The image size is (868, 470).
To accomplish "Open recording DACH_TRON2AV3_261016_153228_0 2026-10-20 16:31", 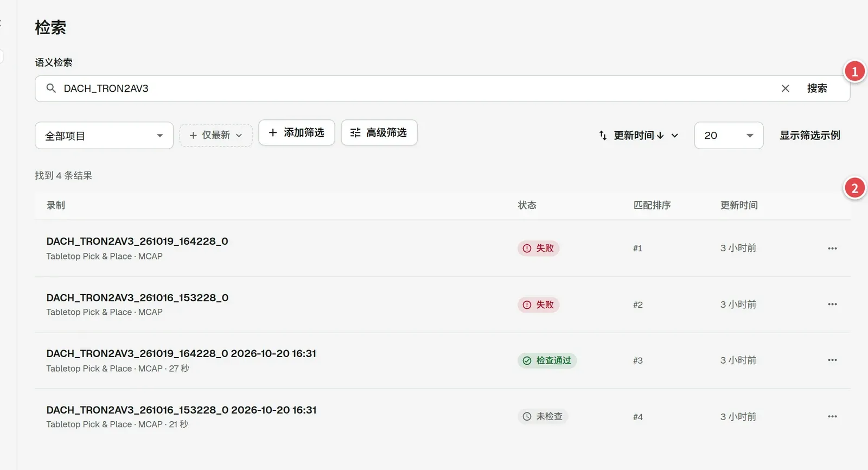I will 181,410.
